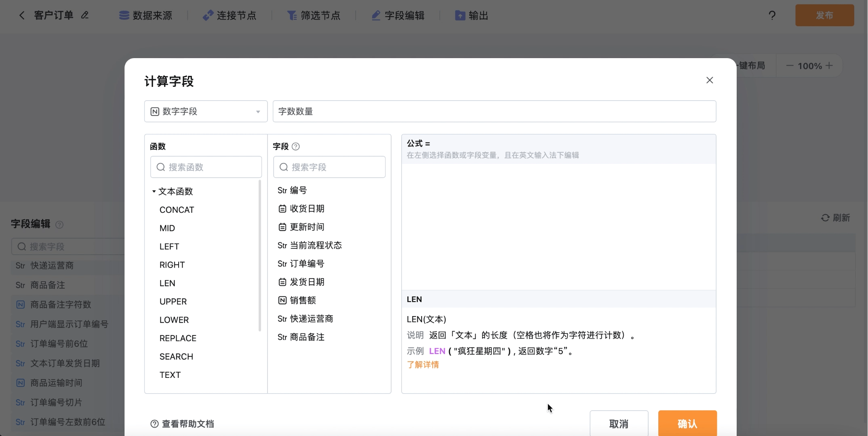Click the number icon of 商品备注字符数 in background
Screen dimensions: 868x436
[x=21, y=305]
